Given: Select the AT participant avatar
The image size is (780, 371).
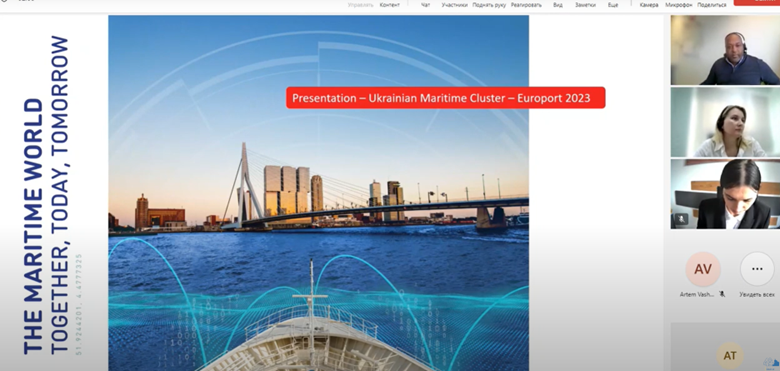Looking at the screenshot, I should coord(730,356).
